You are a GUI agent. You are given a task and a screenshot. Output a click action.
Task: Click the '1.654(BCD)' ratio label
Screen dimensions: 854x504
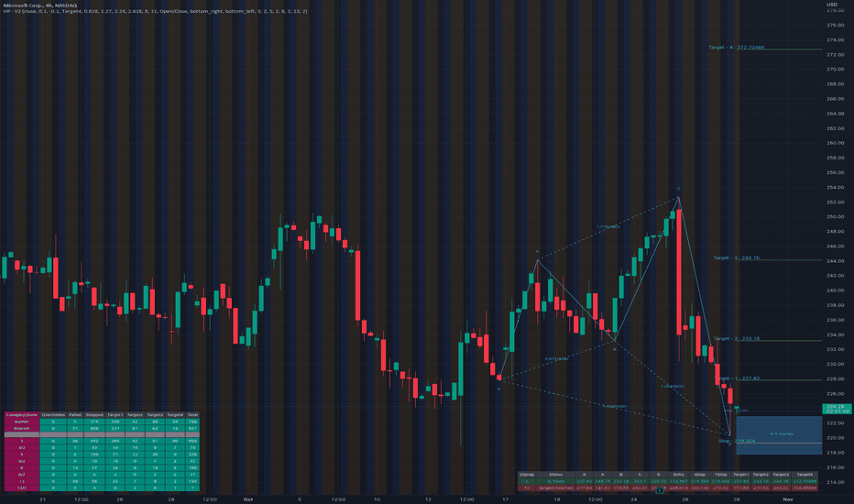tap(673, 387)
